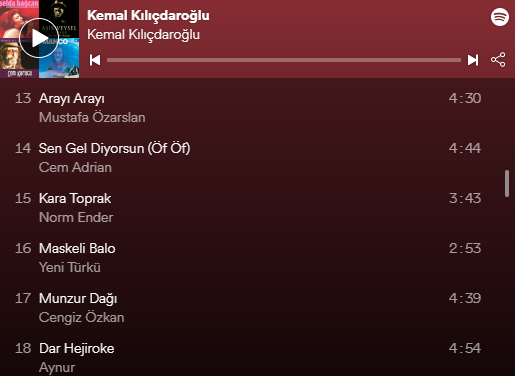Click the playback progress bar
Screen dimensions: 515x376
click(284, 60)
